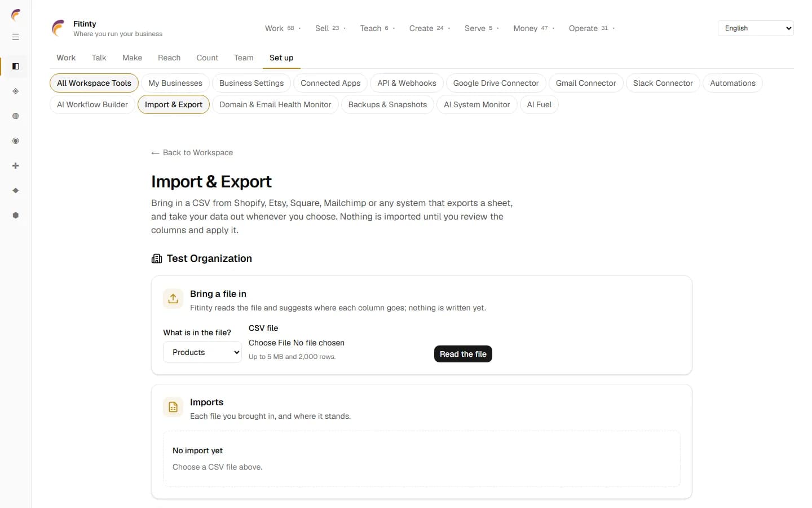The height and width of the screenshot is (508, 812).
Task: Switch to the Team tab
Action: [x=244, y=58]
